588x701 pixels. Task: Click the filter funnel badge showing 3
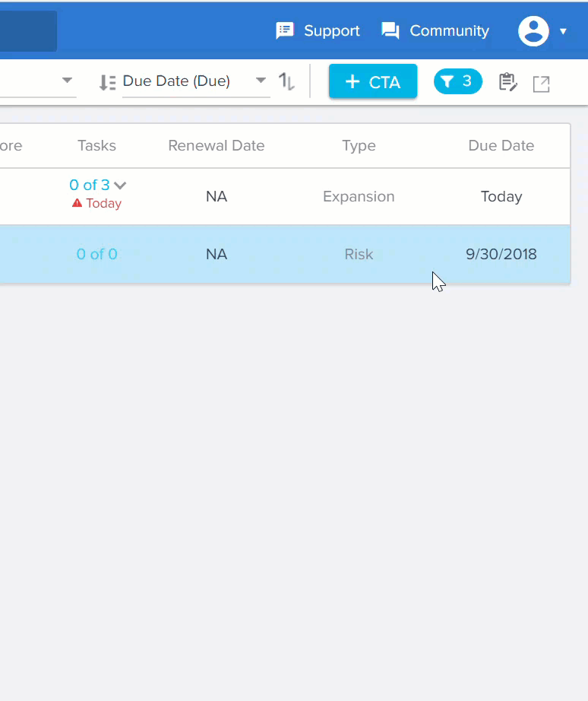(x=457, y=81)
